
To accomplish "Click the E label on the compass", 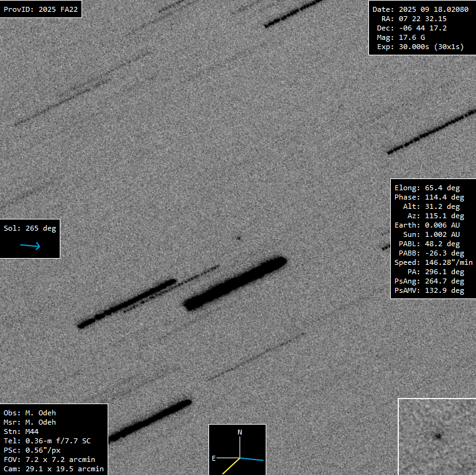I will pos(214,458).
